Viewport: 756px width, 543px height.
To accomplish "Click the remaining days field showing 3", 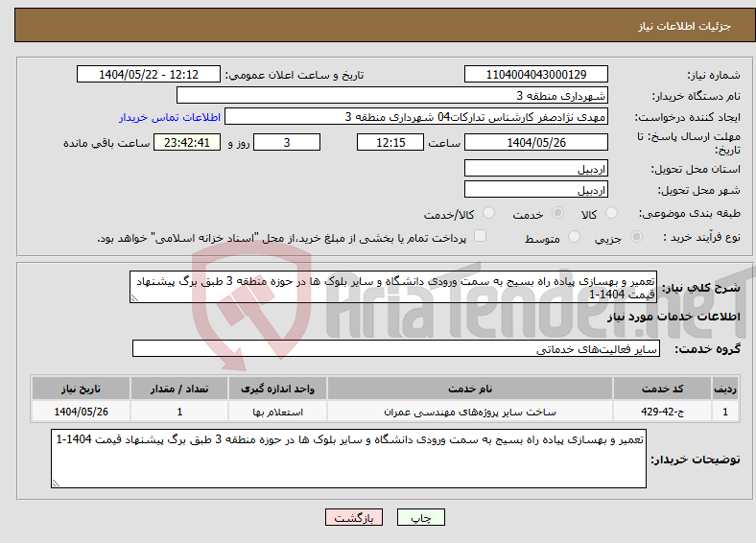I will 287,142.
